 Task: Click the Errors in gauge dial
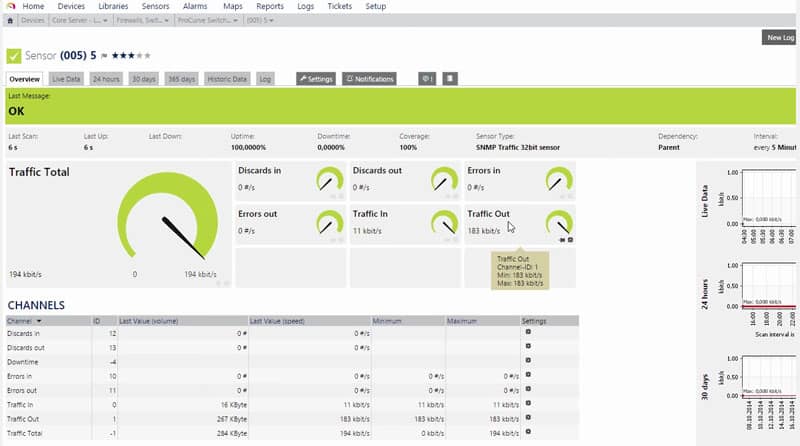pyautogui.click(x=558, y=180)
